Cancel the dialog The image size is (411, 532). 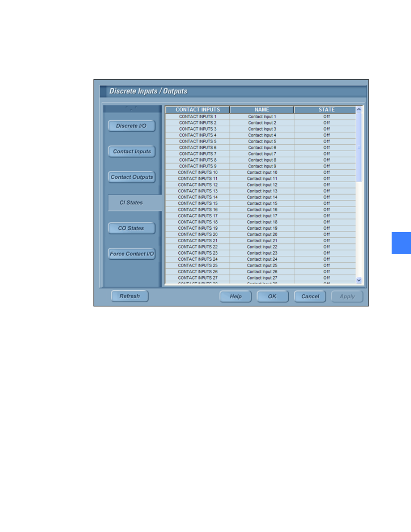coord(310,296)
